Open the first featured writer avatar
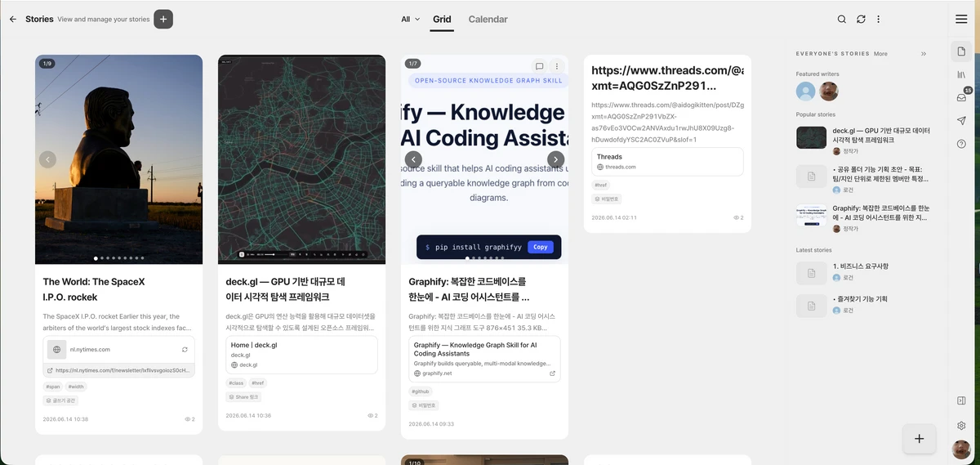980x465 pixels. pos(806,91)
